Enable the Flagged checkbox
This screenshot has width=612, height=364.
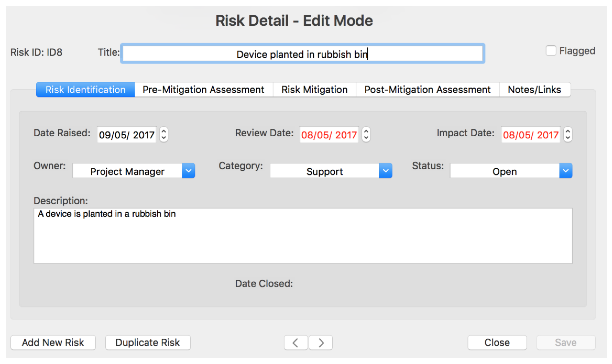[551, 51]
